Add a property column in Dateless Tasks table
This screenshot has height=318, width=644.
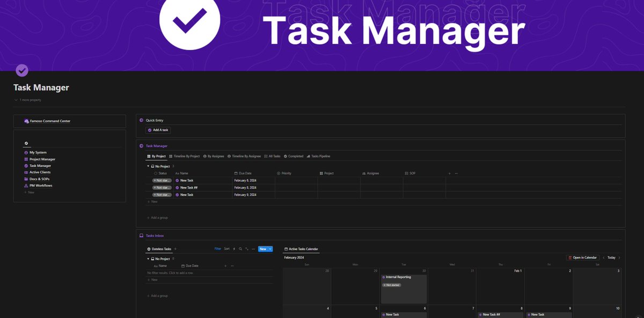point(225,265)
